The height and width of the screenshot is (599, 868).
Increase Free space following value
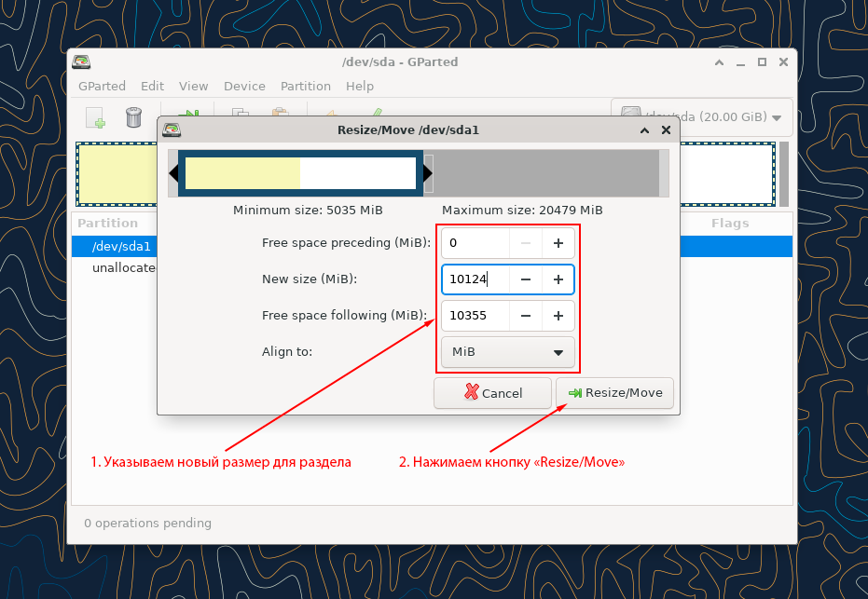tap(558, 316)
